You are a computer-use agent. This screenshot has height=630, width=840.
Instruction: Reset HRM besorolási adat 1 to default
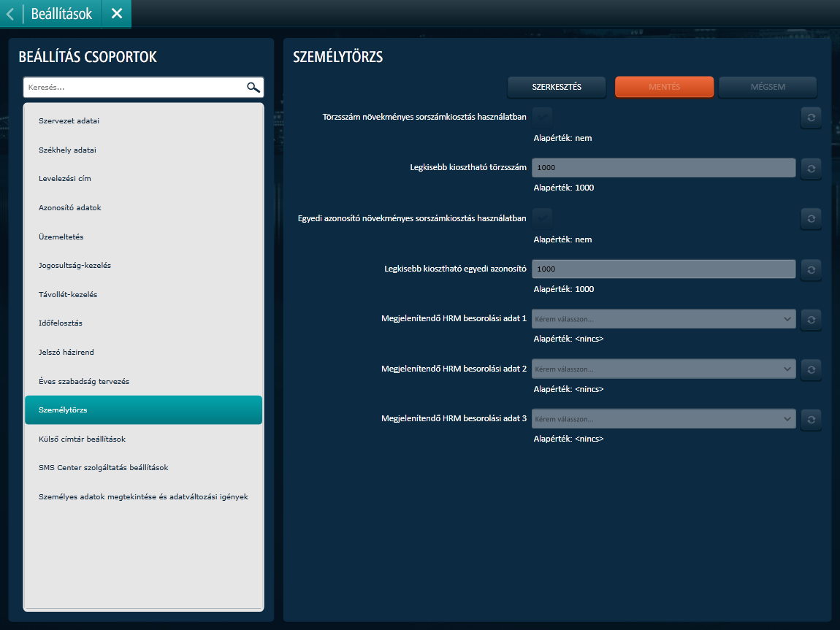pos(811,319)
